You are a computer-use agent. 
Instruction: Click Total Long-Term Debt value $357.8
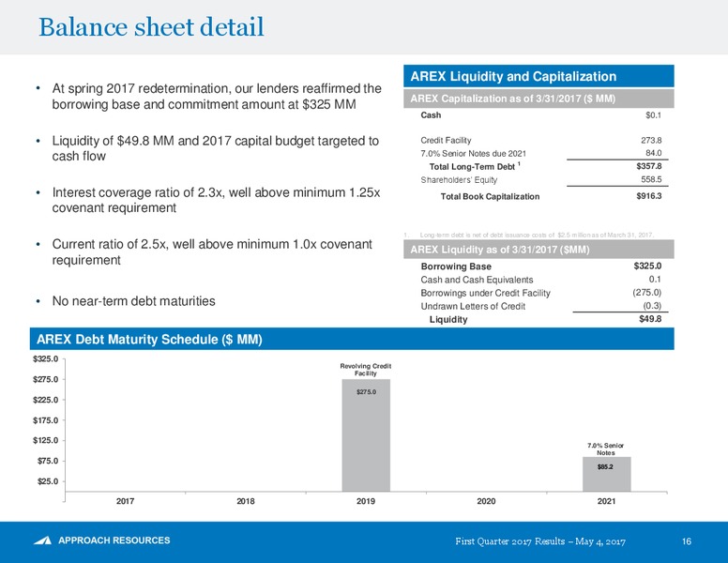[x=649, y=166]
